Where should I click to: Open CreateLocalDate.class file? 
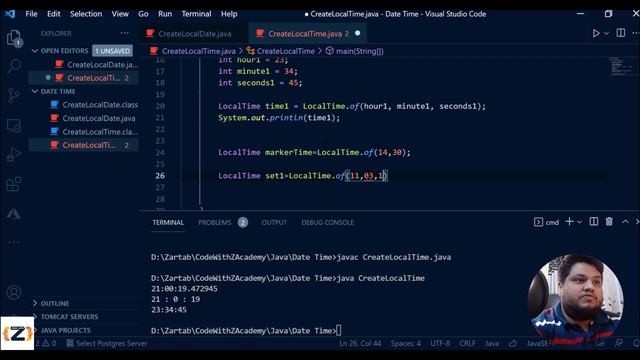coord(84,105)
